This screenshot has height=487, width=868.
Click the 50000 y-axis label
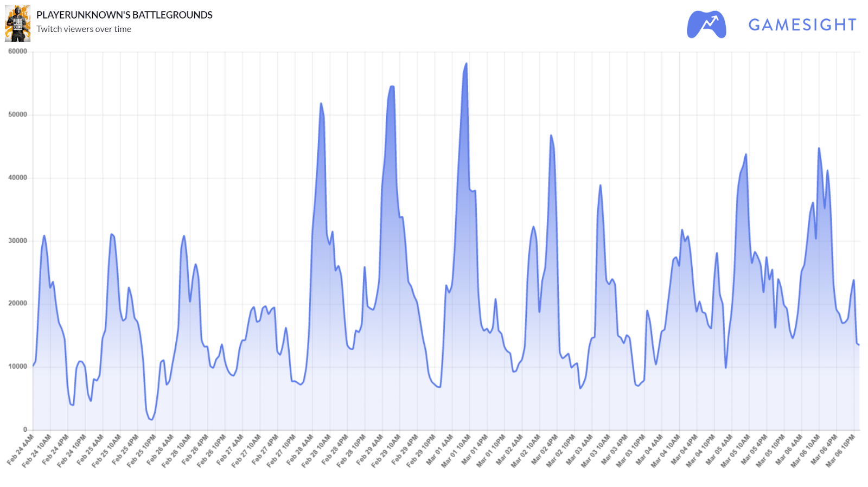(17, 114)
